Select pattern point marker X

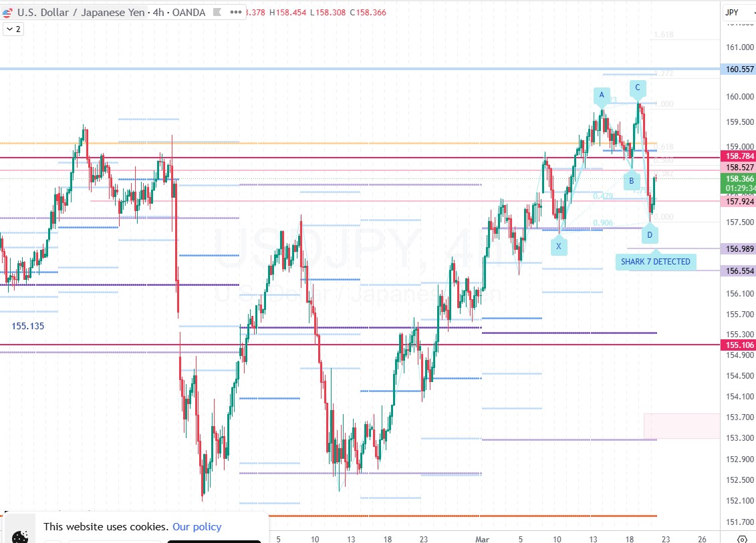(559, 246)
